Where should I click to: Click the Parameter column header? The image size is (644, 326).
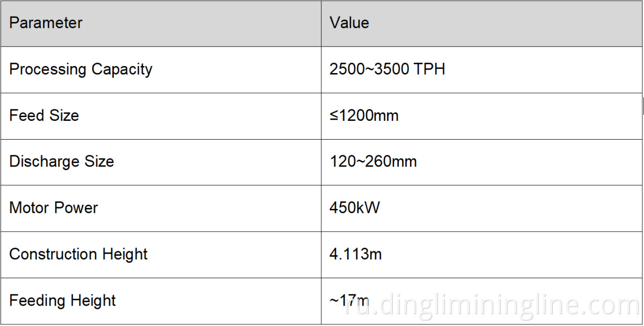(x=46, y=23)
